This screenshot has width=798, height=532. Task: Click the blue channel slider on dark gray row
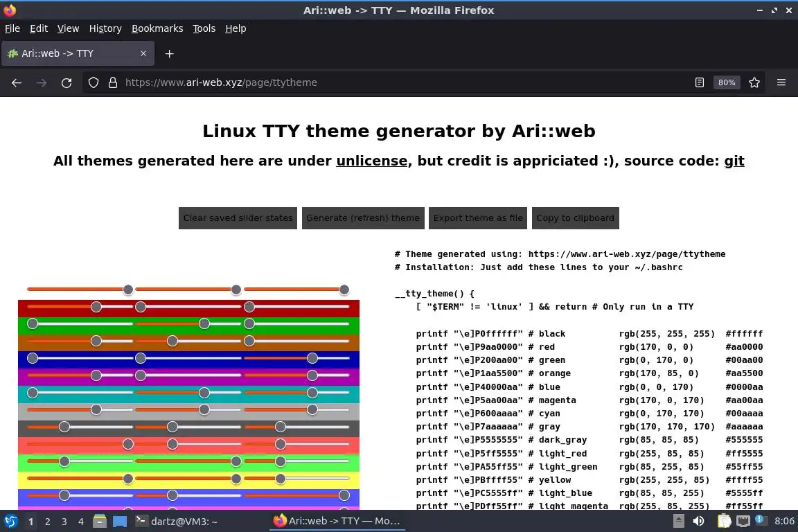click(296, 427)
